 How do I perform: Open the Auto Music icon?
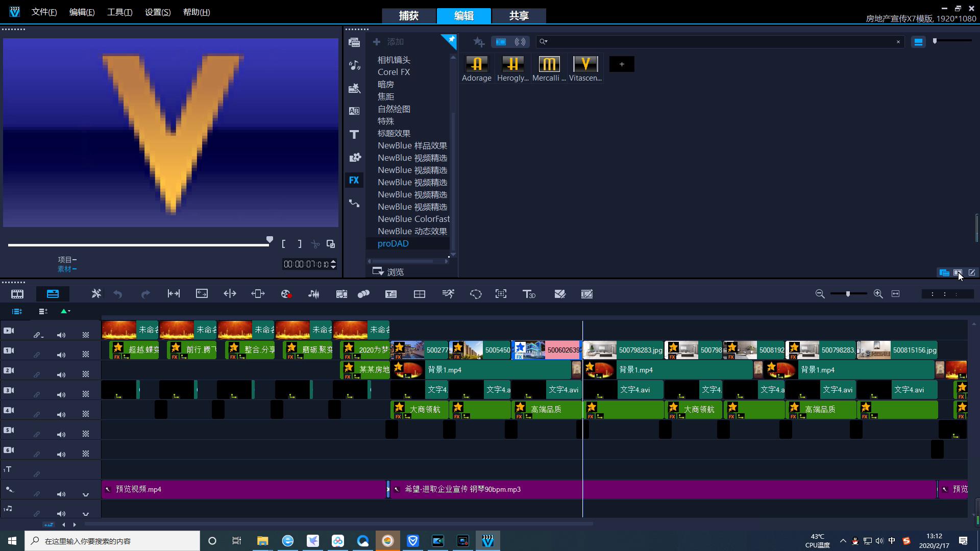pyautogui.click(x=341, y=294)
